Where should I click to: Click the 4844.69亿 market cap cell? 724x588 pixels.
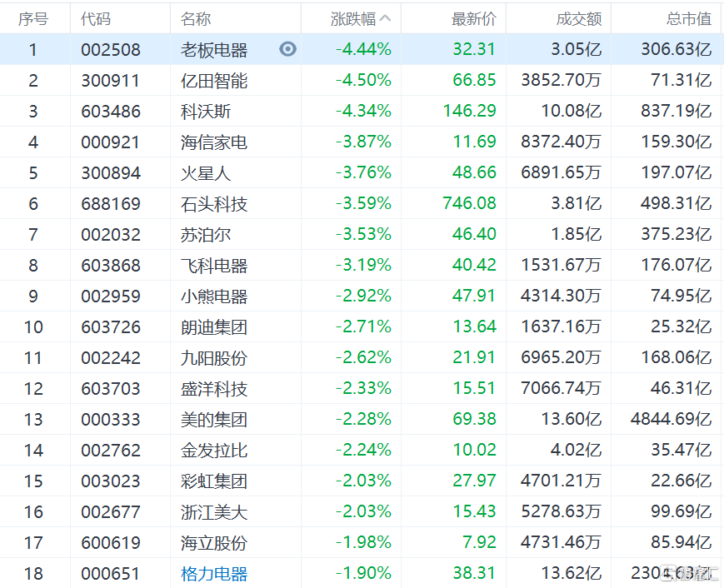pos(672,419)
